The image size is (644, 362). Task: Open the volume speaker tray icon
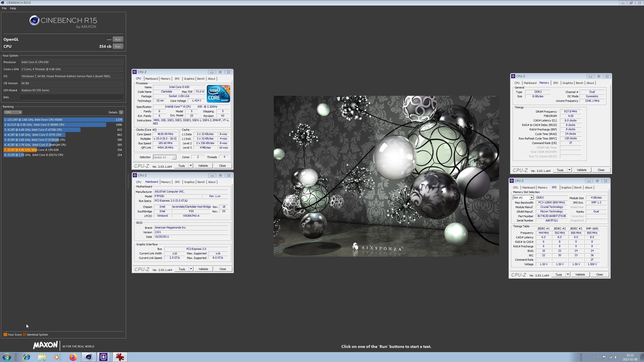coord(616,357)
